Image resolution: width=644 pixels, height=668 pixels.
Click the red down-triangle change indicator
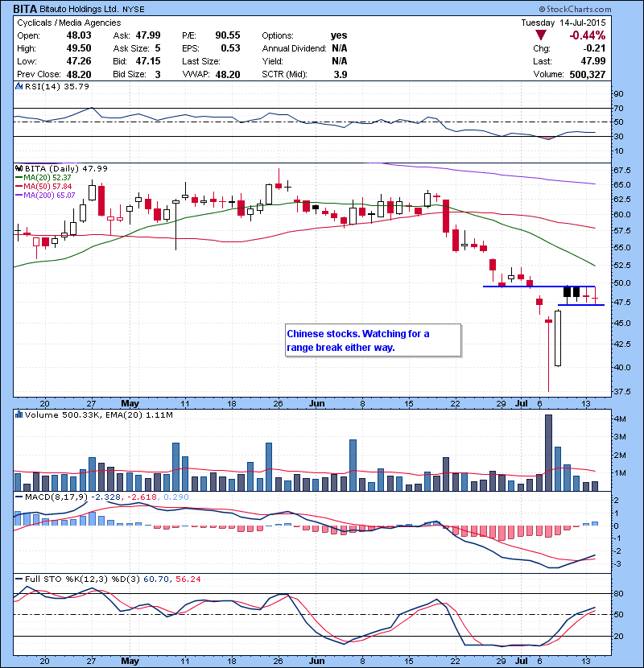click(540, 35)
